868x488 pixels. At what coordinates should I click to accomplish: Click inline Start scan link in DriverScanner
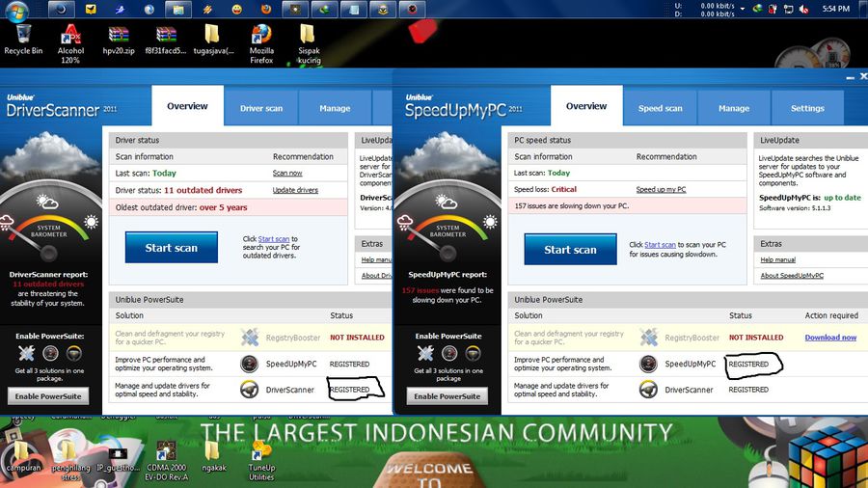pyautogui.click(x=274, y=239)
